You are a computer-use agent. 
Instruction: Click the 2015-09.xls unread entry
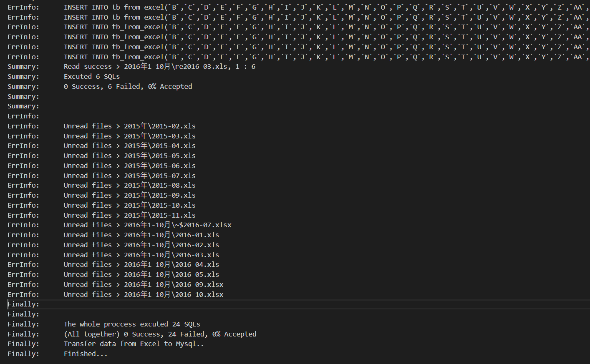click(x=130, y=196)
